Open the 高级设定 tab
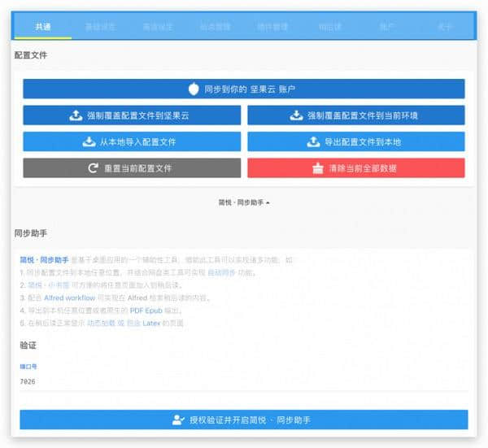The image size is (488, 448). click(x=158, y=27)
